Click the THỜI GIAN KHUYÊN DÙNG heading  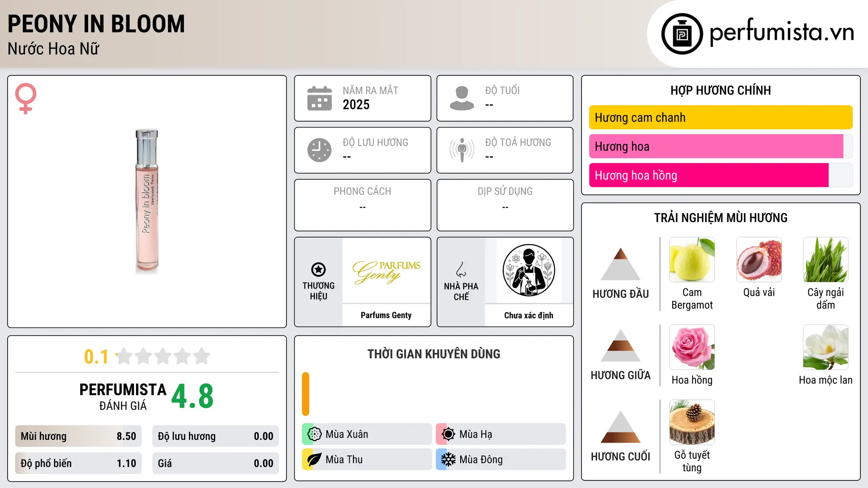tap(434, 354)
